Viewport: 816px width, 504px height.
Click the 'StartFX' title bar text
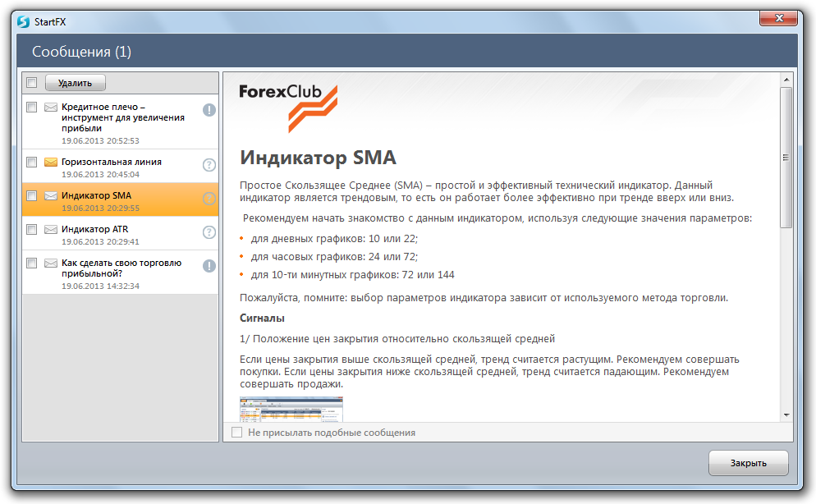50,22
